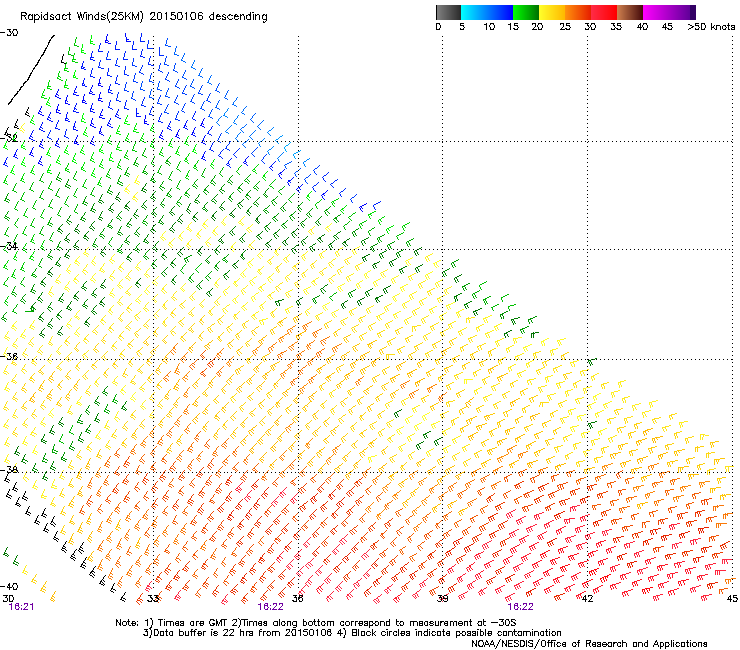Select the '15' label under the color legend
Screen dimensions: 740x650
tap(513, 27)
